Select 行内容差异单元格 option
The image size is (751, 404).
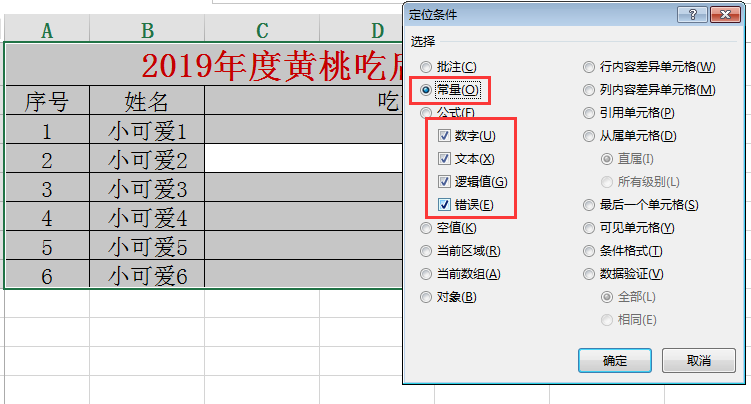point(590,67)
